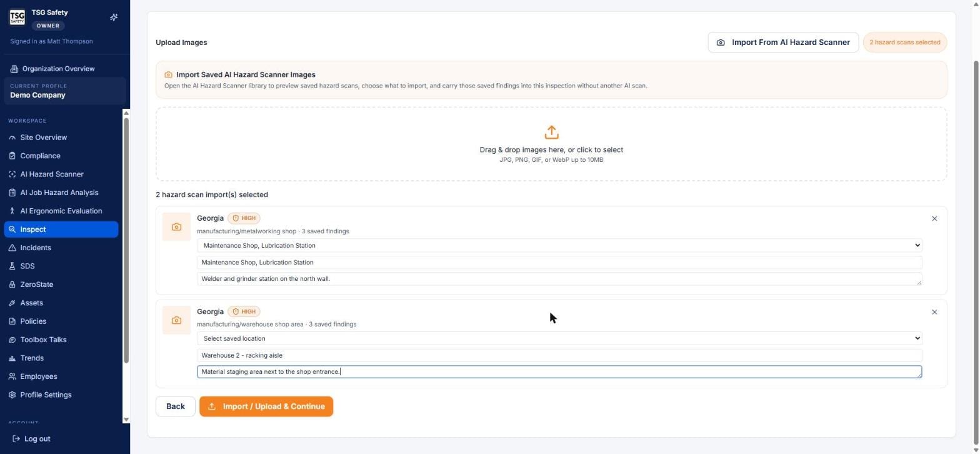Click the AI Hazard Scanner sidebar icon
This screenshot has height=454, width=980.
click(12, 174)
